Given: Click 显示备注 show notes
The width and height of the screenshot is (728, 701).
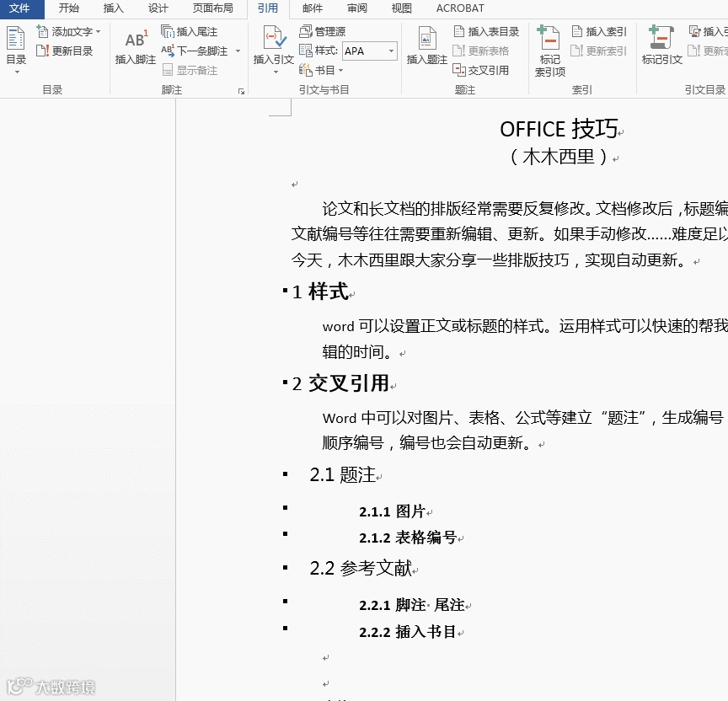Looking at the screenshot, I should (x=190, y=70).
